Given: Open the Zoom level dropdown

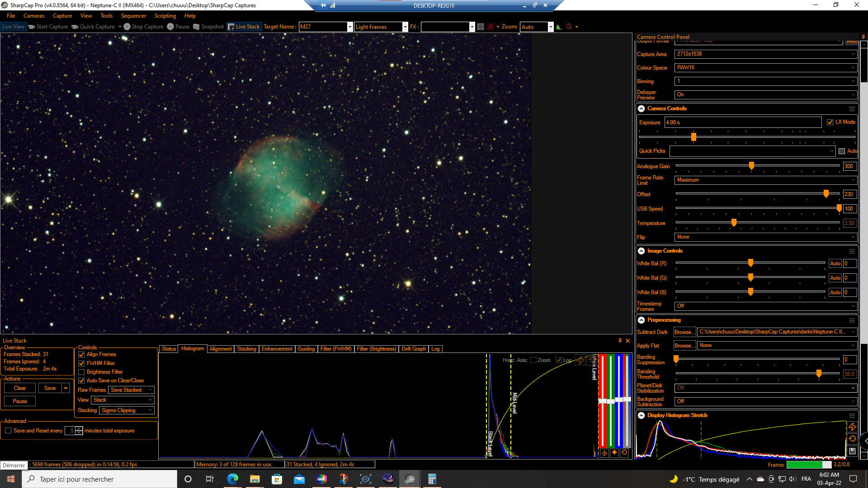Looking at the screenshot, I should pyautogui.click(x=551, y=27).
